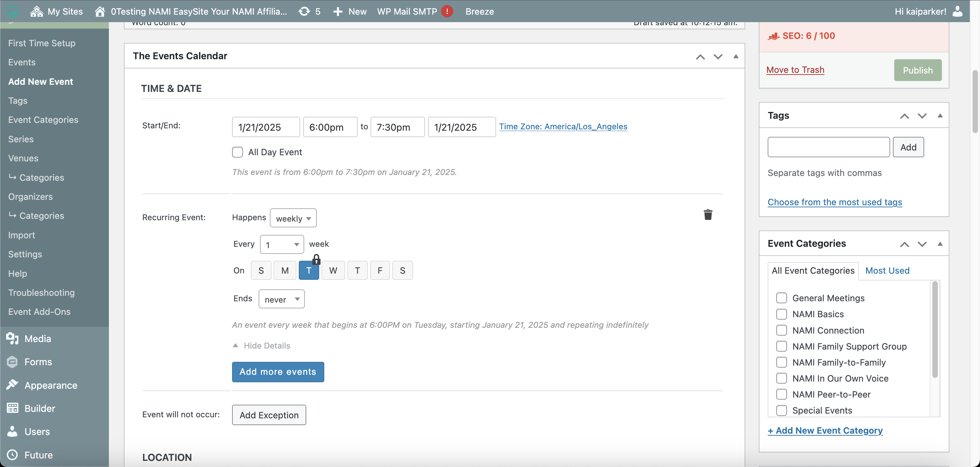Click the Add more events button
Viewport: 980px width, 467px height.
point(278,372)
